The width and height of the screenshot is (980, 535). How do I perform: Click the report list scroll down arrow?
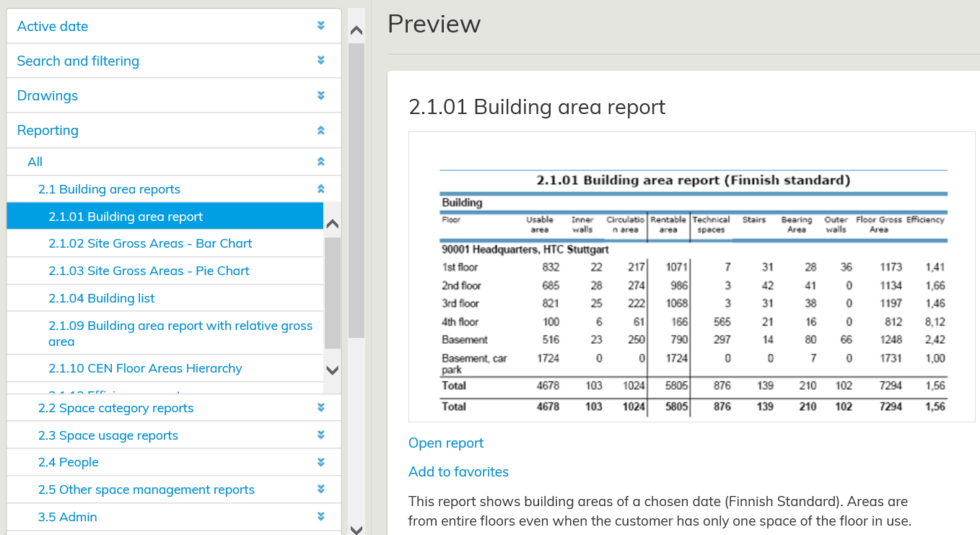click(x=332, y=370)
